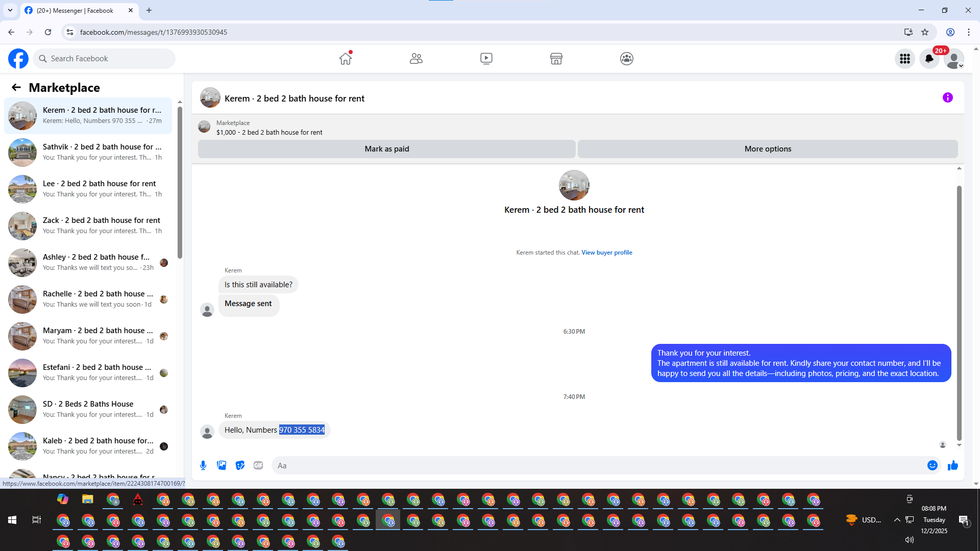980x551 pixels.
Task: Open the sticker picker icon
Action: coord(240,465)
